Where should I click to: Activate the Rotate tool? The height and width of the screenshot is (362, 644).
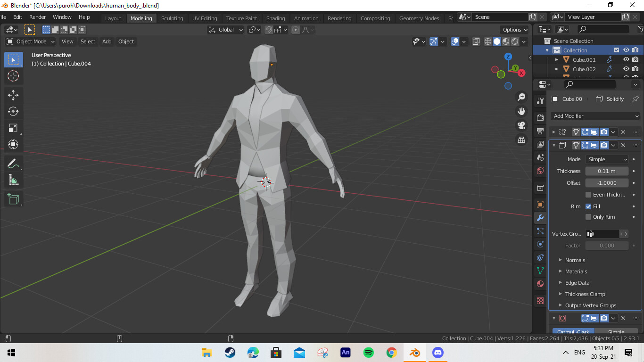(13, 112)
